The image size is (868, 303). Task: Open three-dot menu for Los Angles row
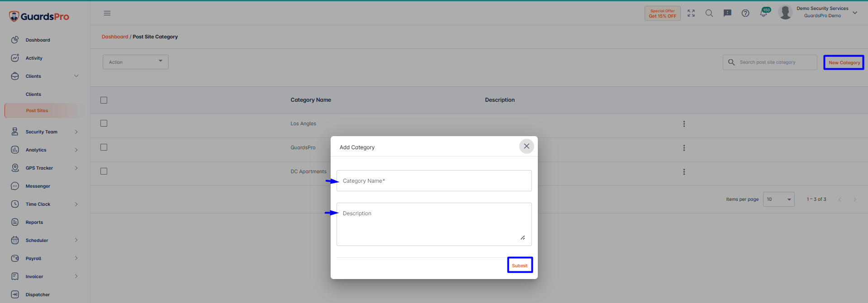click(x=684, y=124)
